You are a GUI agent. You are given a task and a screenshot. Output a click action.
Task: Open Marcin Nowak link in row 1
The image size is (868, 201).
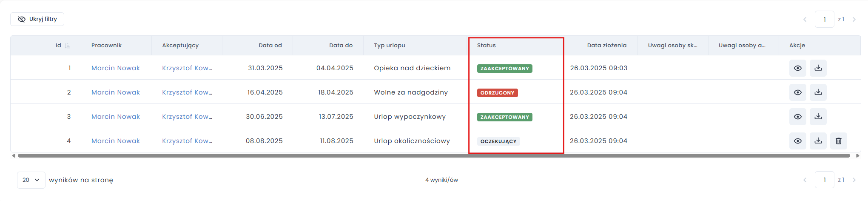point(115,68)
